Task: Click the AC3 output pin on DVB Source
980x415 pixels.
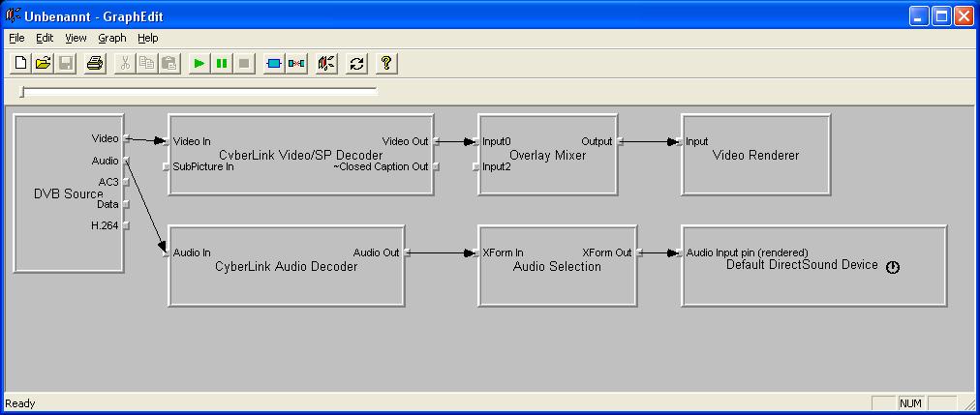Action: (126, 182)
